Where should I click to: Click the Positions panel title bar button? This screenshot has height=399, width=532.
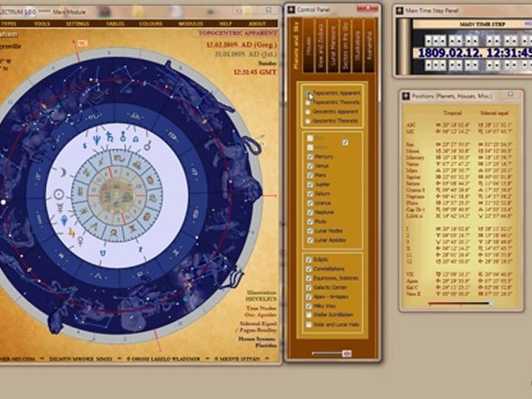tap(511, 95)
